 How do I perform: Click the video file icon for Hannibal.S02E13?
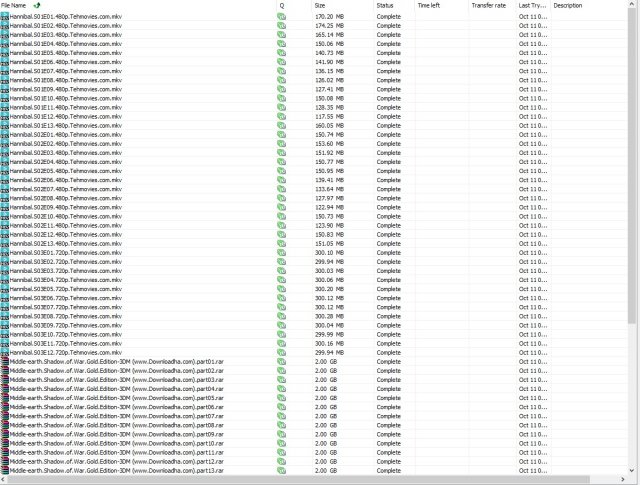[x=4, y=244]
